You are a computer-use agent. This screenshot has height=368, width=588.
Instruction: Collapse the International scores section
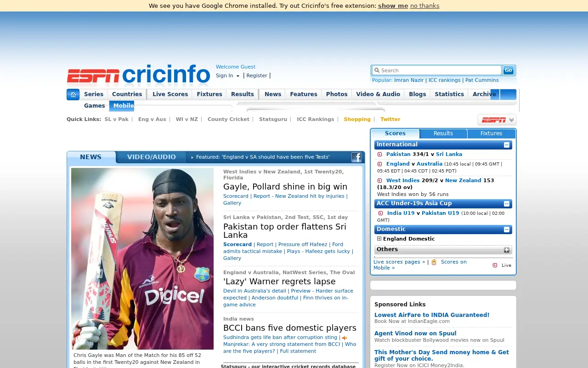(507, 145)
